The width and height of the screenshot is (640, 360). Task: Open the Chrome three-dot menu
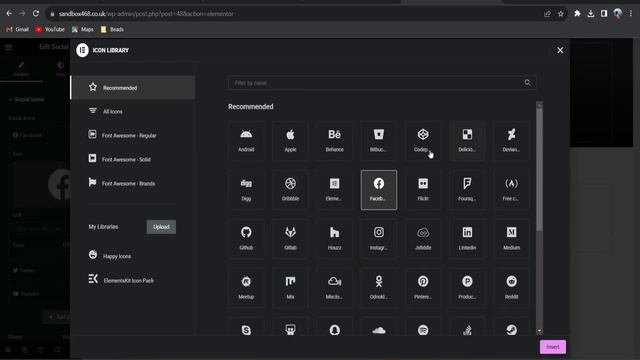click(631, 14)
